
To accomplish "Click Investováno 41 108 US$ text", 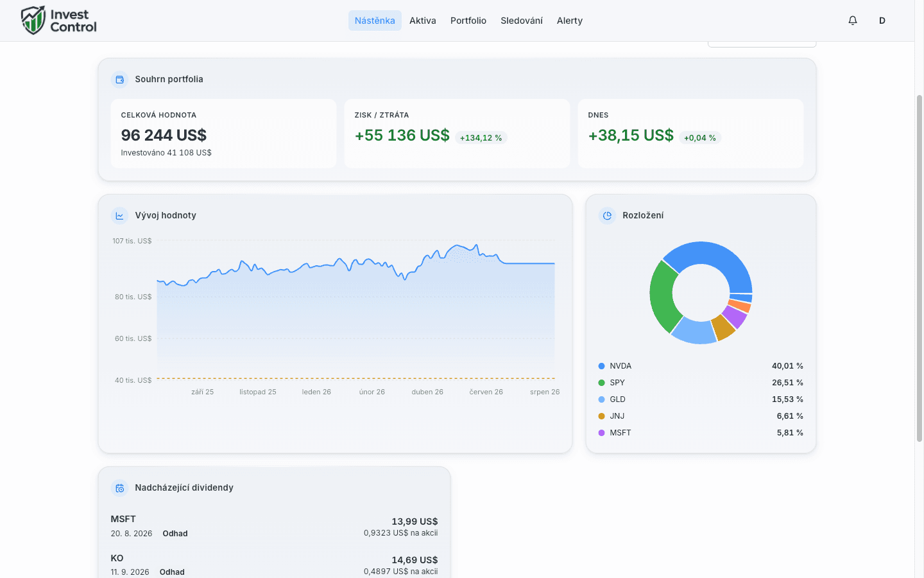I will pyautogui.click(x=166, y=153).
